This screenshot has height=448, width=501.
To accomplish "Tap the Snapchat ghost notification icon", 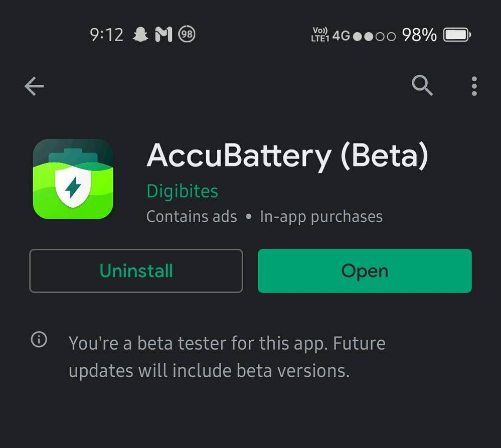I will (140, 34).
